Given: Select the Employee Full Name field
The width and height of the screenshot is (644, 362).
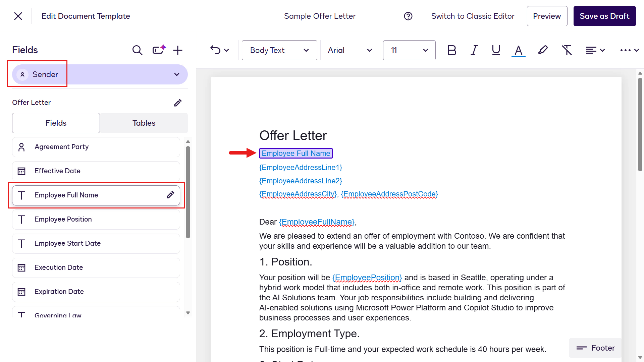Looking at the screenshot, I should (96, 195).
